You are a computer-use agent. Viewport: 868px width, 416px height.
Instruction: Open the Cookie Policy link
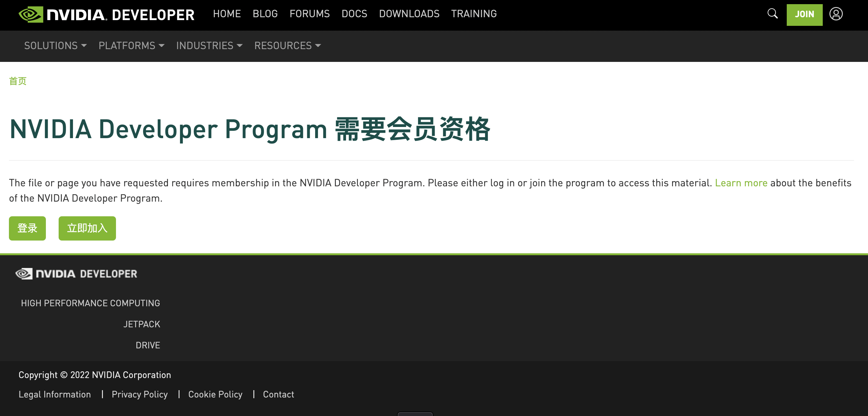[215, 394]
